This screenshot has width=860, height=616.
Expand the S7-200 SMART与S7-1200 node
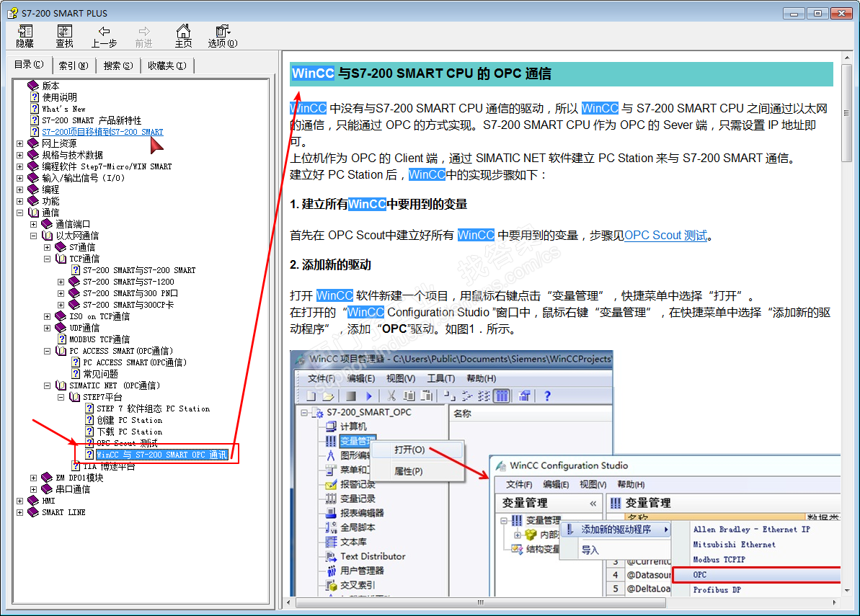61,282
